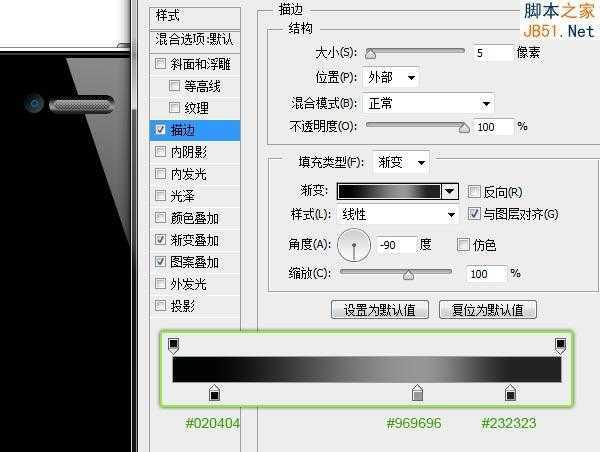Uncheck the 描边 stroke checkbox
Screen dimensions: 600x452
click(x=161, y=130)
